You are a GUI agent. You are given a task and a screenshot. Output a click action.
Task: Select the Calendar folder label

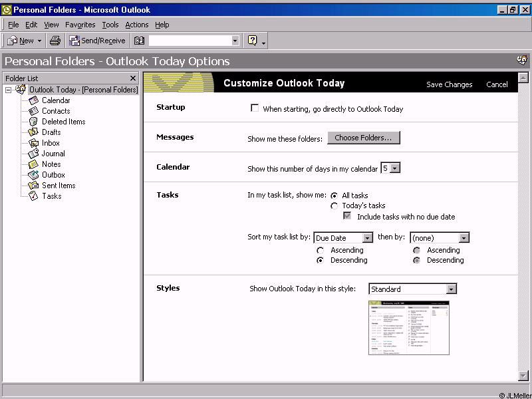coord(56,100)
